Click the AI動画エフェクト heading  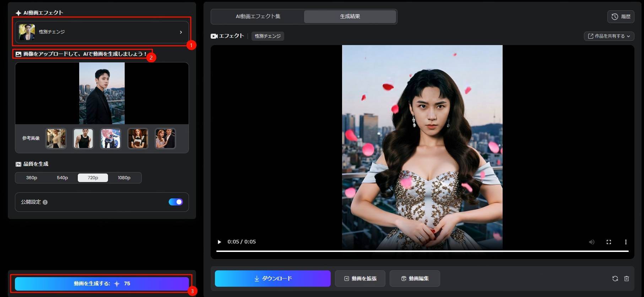[x=43, y=13]
